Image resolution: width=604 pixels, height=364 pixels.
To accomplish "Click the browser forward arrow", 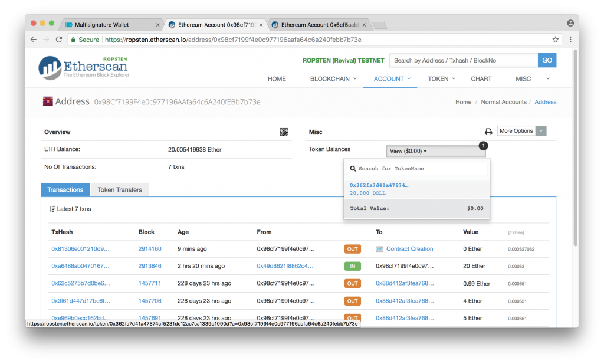I will point(46,40).
